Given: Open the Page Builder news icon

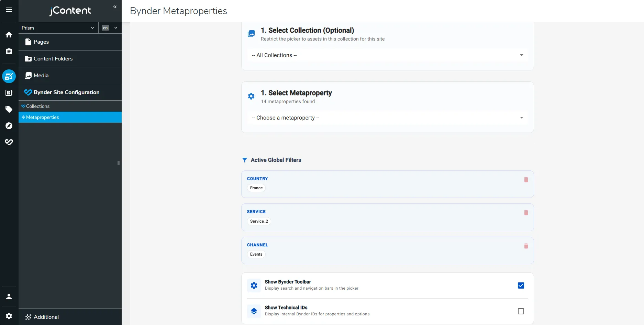Looking at the screenshot, I should coord(9,93).
